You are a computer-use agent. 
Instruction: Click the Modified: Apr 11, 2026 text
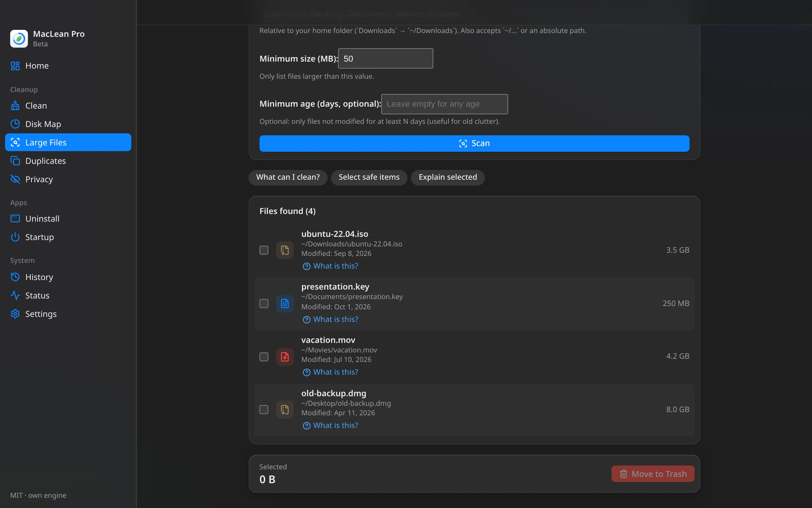click(x=338, y=413)
